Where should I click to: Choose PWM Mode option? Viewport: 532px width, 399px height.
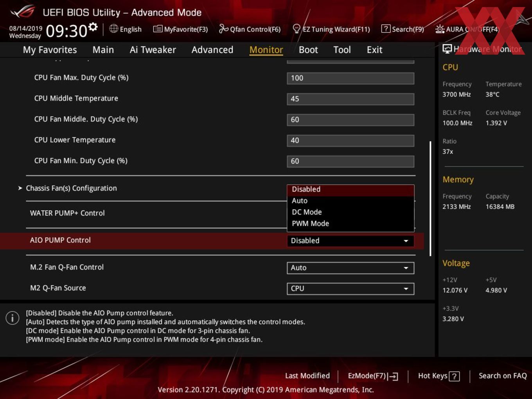350,223
